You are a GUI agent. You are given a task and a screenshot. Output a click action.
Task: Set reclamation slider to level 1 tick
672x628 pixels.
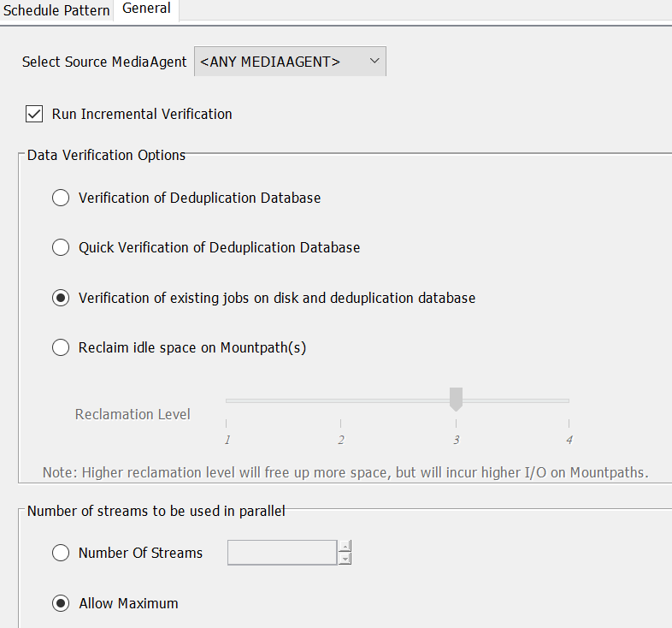(227, 424)
